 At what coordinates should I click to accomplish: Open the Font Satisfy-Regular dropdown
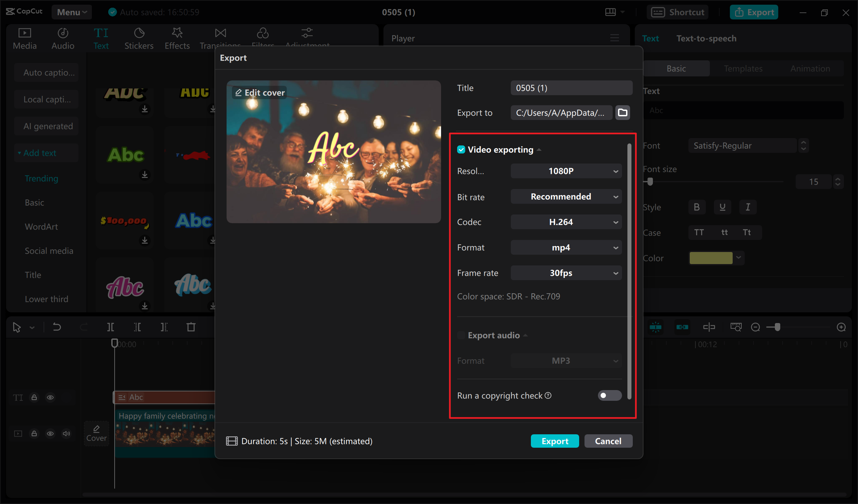[743, 146]
